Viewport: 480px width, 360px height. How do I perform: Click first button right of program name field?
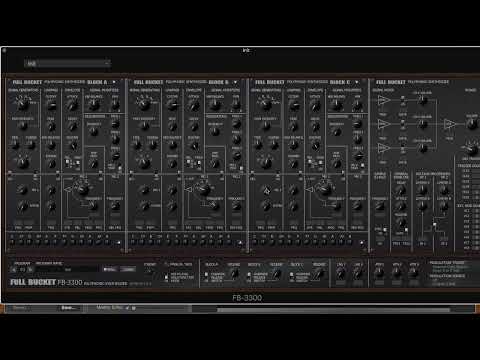pos(109,269)
